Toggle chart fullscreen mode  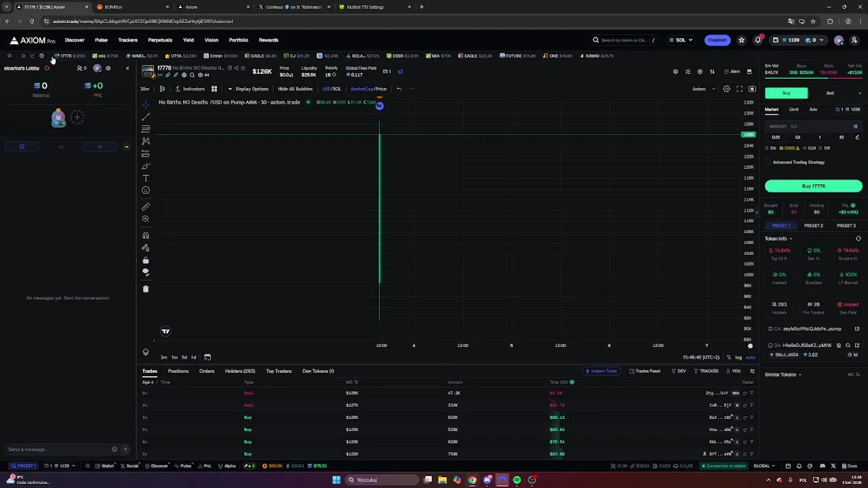(739, 89)
